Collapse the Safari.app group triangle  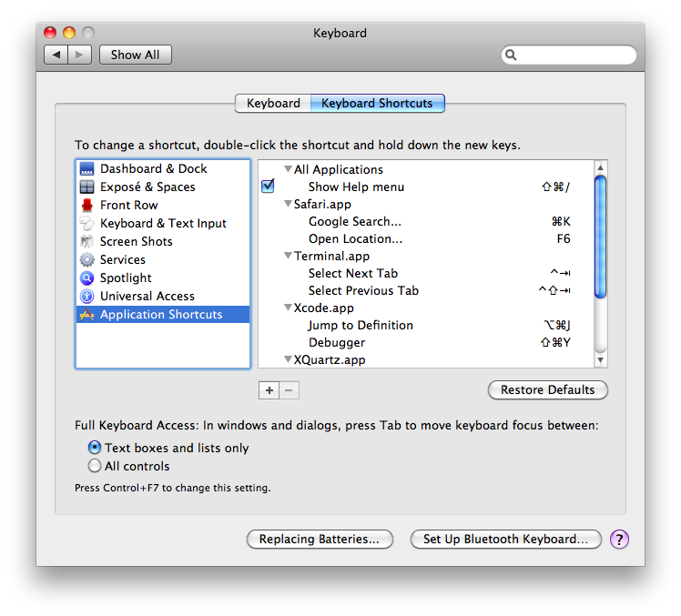pyautogui.click(x=288, y=205)
